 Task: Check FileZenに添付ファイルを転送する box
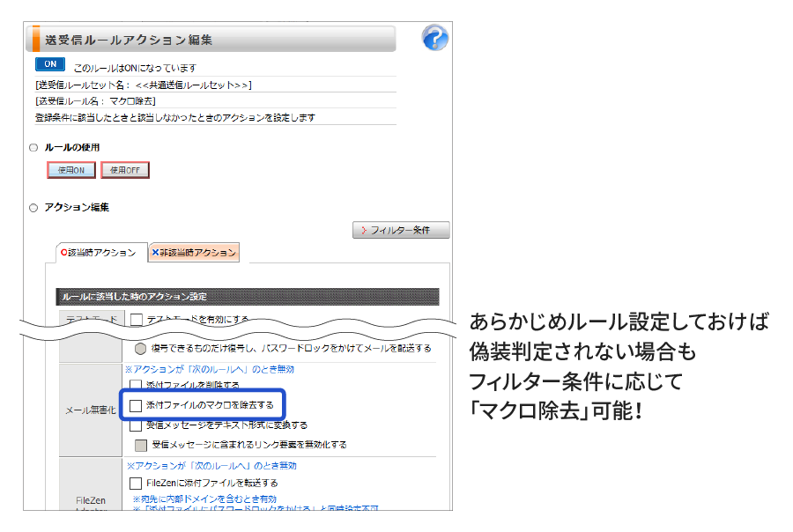[x=136, y=483]
